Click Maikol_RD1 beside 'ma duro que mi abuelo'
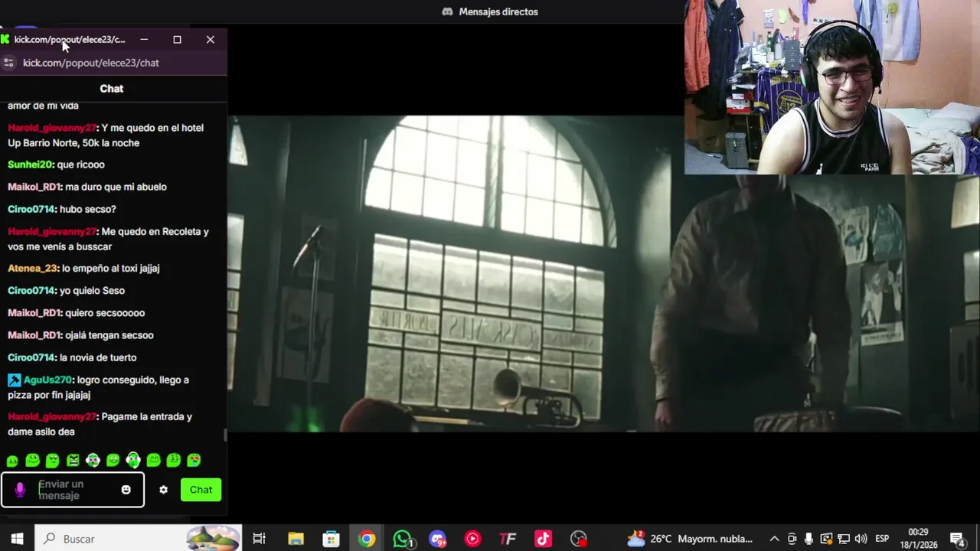Image resolution: width=980 pixels, height=551 pixels. (x=34, y=187)
